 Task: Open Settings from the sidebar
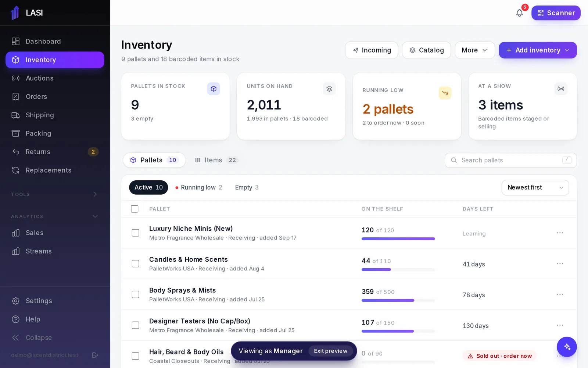click(55, 301)
